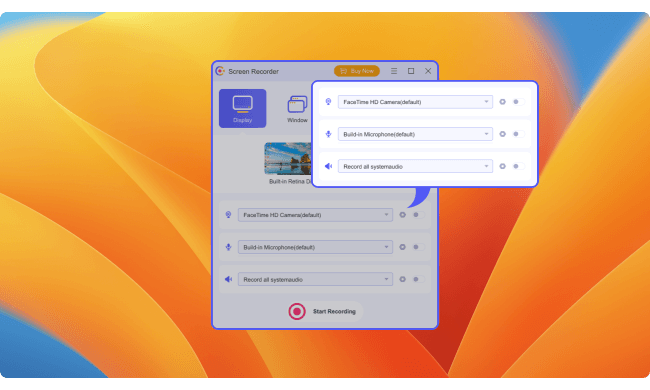Viewport: 650px width, 390px height.
Task: Click the webcam icon in main window
Action: tap(228, 215)
